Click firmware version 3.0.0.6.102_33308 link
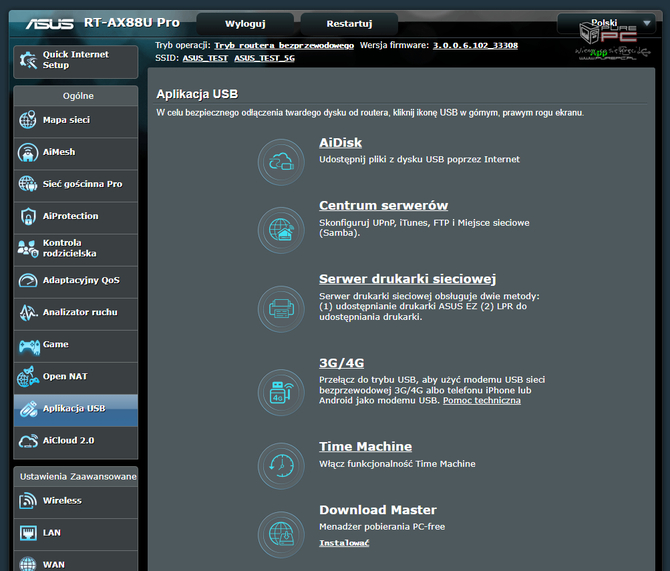The height and width of the screenshot is (571, 670). tap(475, 45)
